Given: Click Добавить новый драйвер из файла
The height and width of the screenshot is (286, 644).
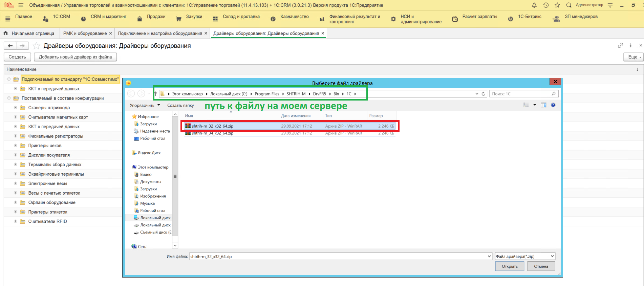Looking at the screenshot, I should coord(75,57).
